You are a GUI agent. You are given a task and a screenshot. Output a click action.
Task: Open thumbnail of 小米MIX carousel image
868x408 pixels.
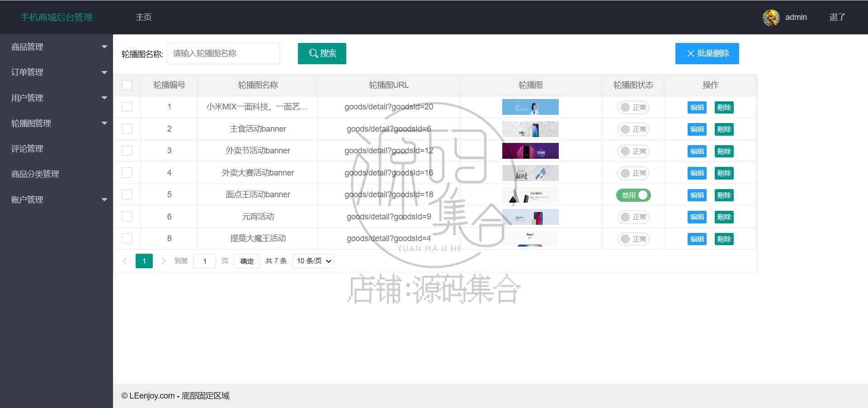pyautogui.click(x=530, y=107)
